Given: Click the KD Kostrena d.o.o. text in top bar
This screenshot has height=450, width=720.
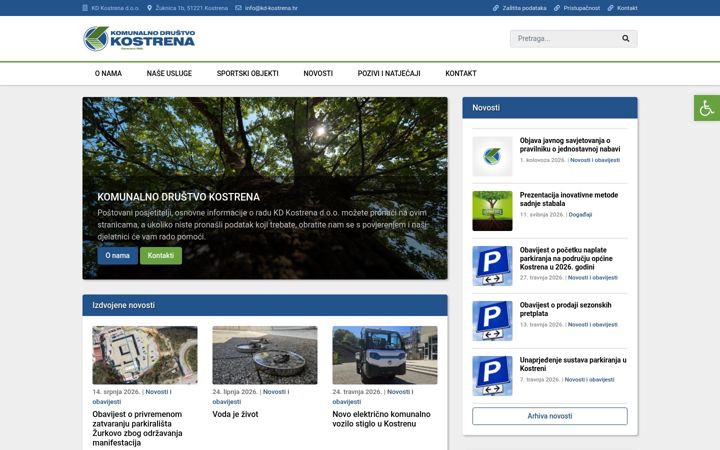Looking at the screenshot, I should point(115,8).
